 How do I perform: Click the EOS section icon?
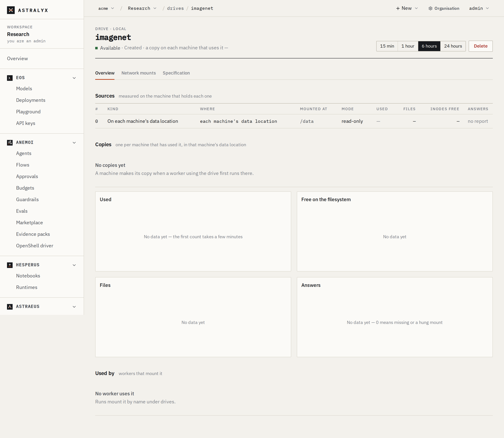point(10,78)
